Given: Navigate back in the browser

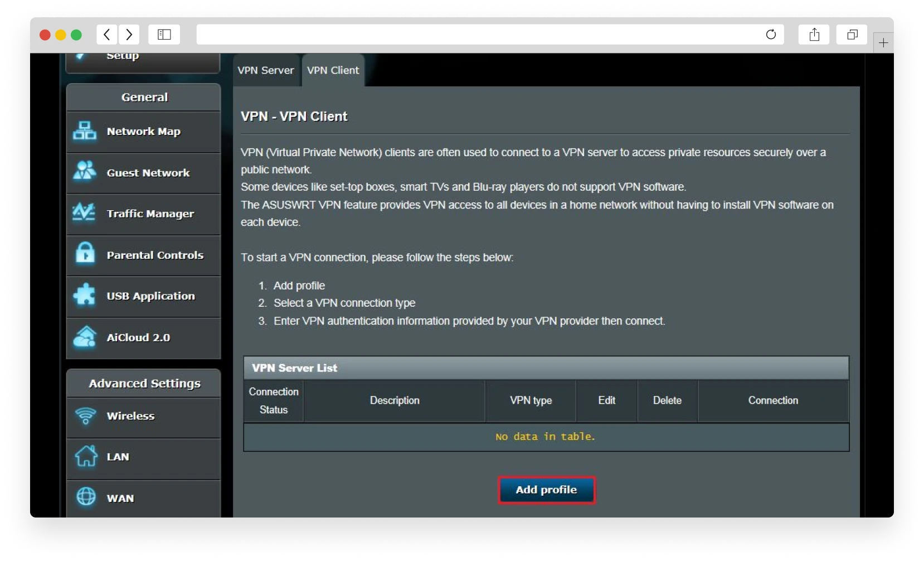Looking at the screenshot, I should point(107,35).
